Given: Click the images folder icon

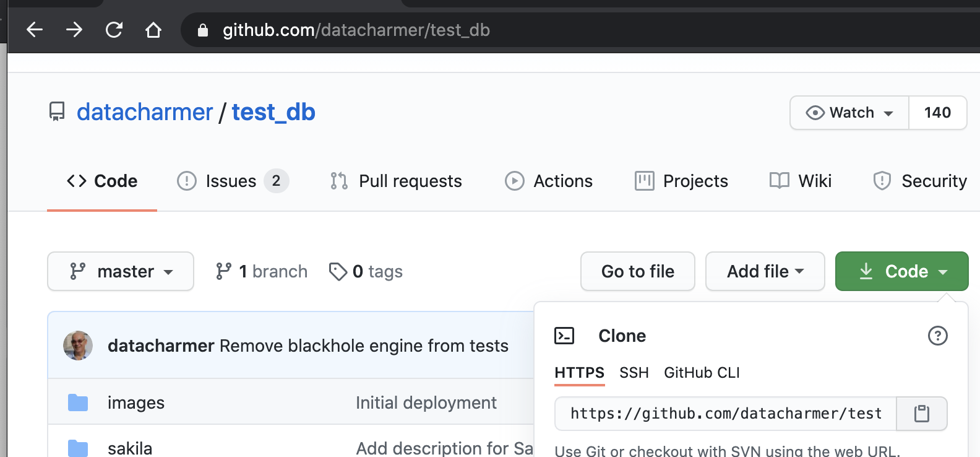Looking at the screenshot, I should tap(78, 403).
